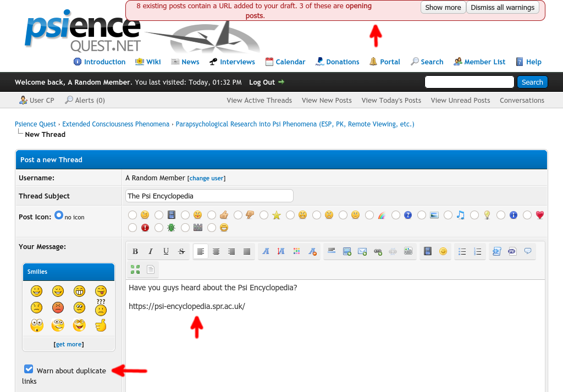Open the font size dropdown
The image size is (563, 392).
(281, 252)
